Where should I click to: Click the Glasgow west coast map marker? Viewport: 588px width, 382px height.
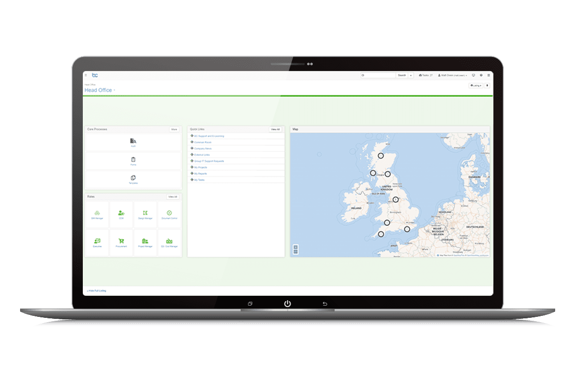373,173
